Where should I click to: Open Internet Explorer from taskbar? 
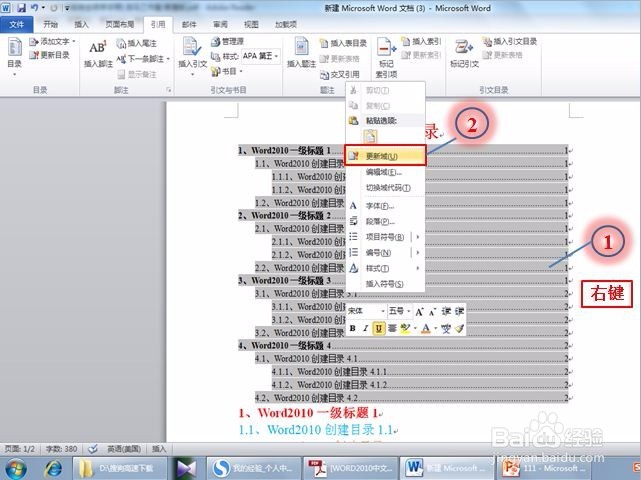coord(53,469)
